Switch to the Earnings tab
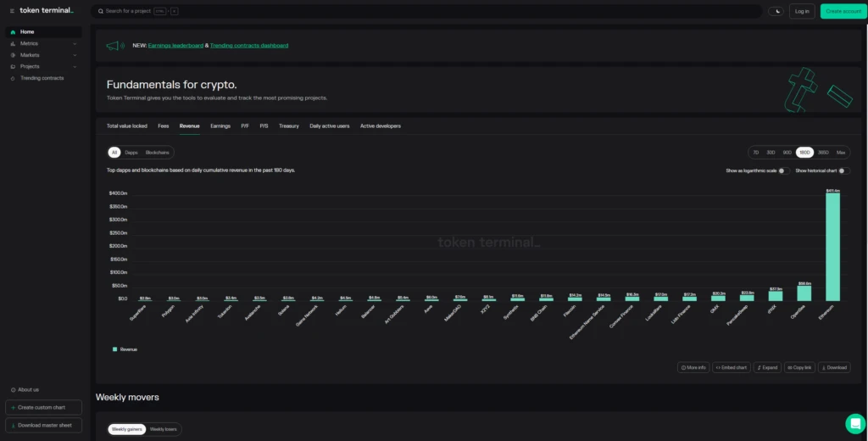This screenshot has width=868, height=441. [x=220, y=126]
